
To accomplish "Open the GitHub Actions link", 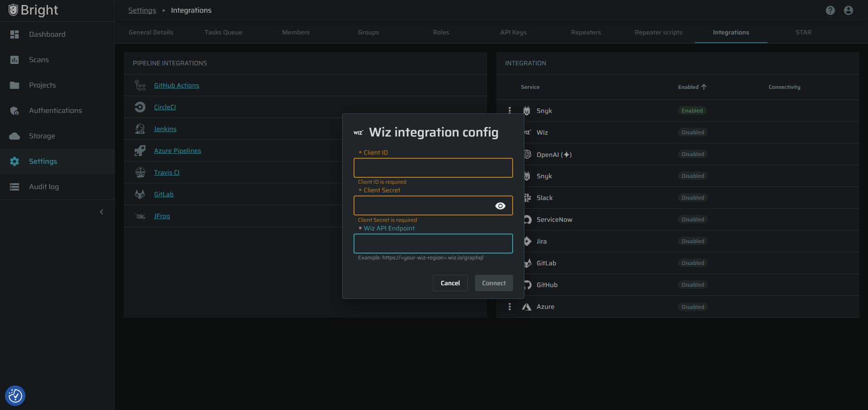I will coord(177,85).
